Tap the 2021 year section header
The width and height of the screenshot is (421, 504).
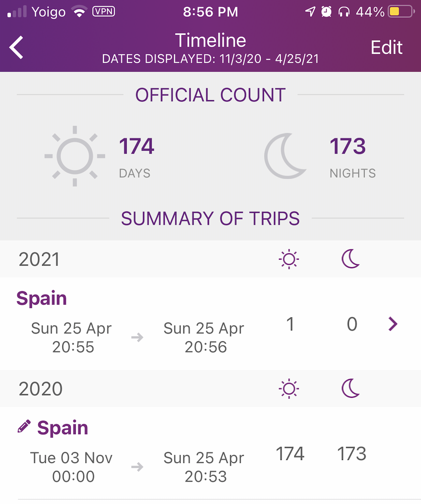210,259
